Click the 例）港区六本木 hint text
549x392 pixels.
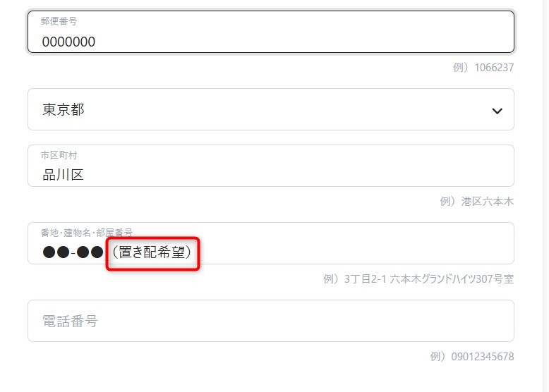click(x=477, y=202)
